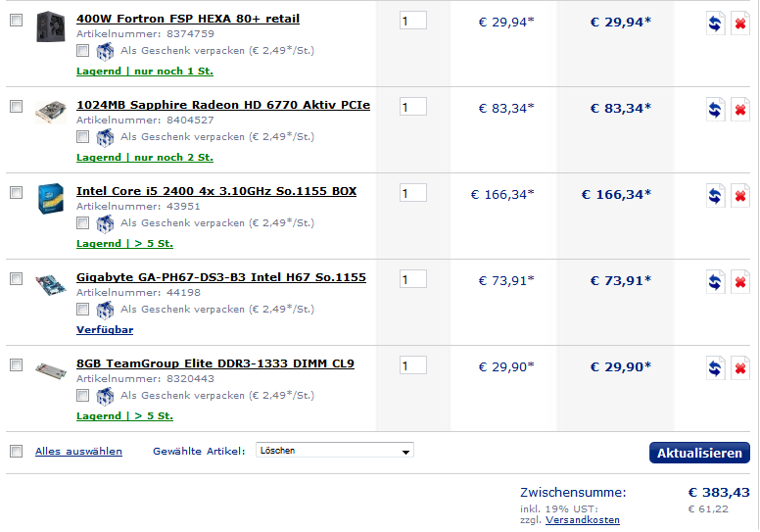Delete the 8GB TeamGroup Elite RAM item
This screenshot has height=532, width=760.
(740, 368)
